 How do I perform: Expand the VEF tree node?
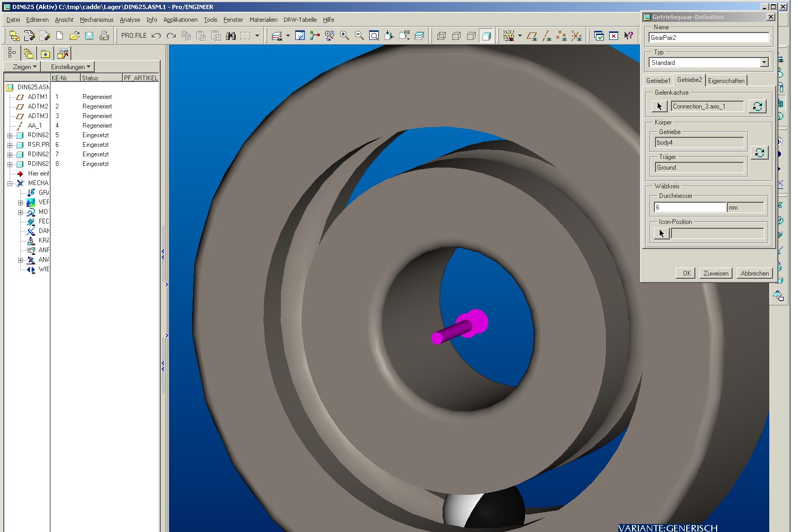20,203
